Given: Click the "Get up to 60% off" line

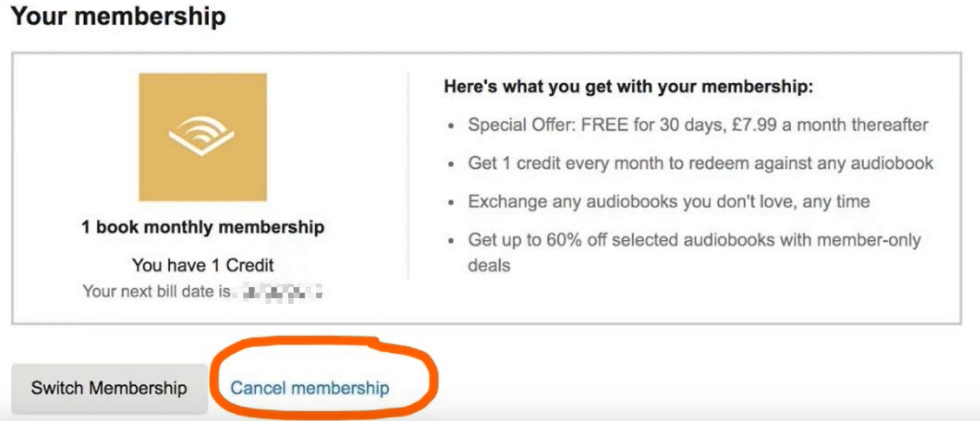Looking at the screenshot, I should 694,240.
